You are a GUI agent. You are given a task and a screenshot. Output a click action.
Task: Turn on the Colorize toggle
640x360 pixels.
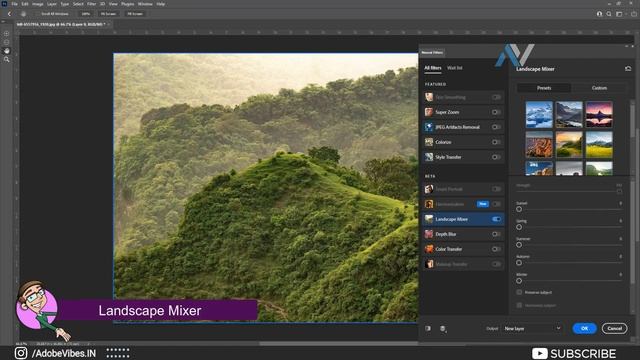tap(496, 142)
